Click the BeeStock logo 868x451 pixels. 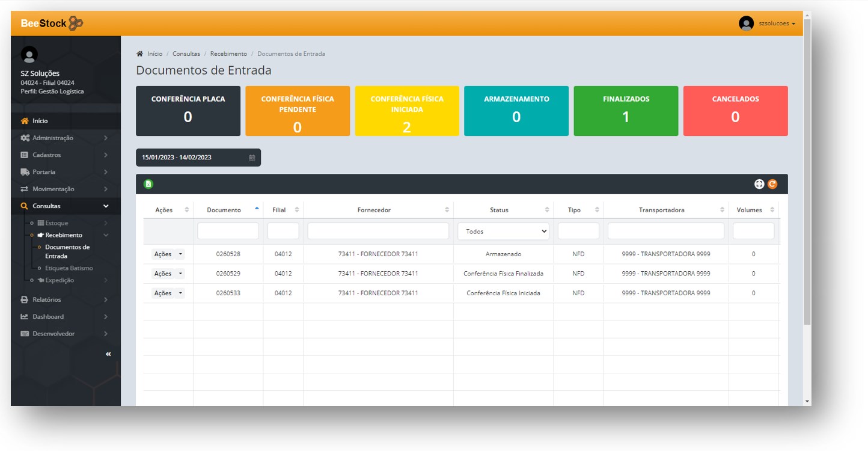(52, 23)
